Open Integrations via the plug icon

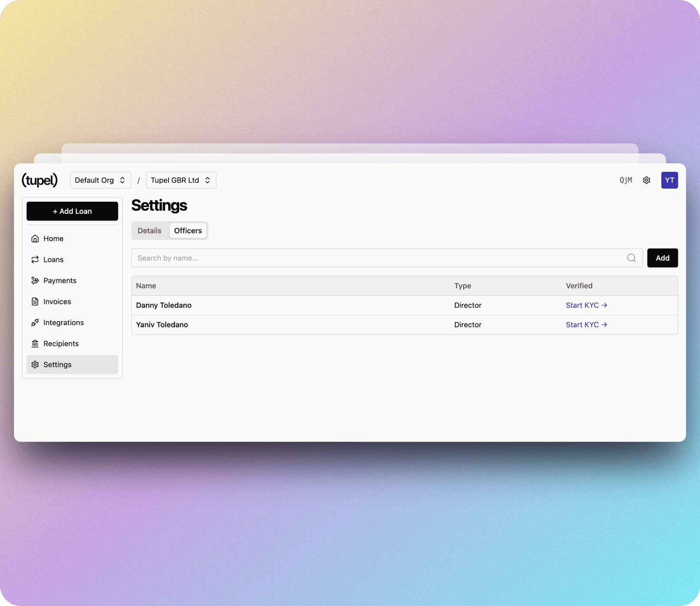tap(35, 322)
